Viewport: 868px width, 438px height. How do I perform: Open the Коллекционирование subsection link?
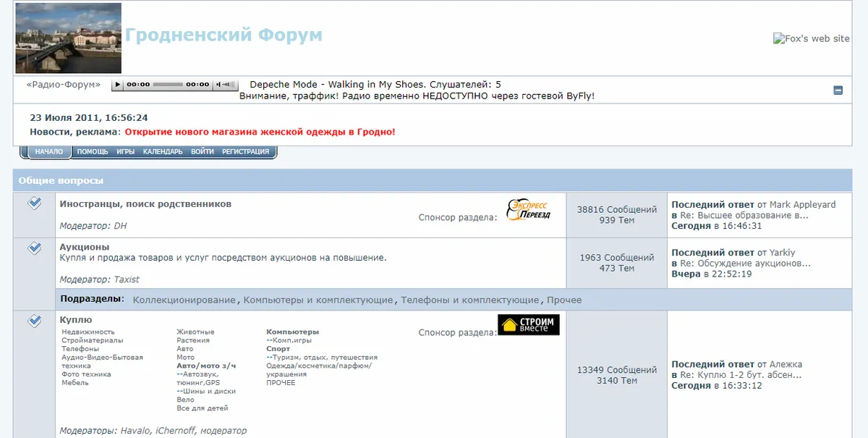[x=184, y=300]
